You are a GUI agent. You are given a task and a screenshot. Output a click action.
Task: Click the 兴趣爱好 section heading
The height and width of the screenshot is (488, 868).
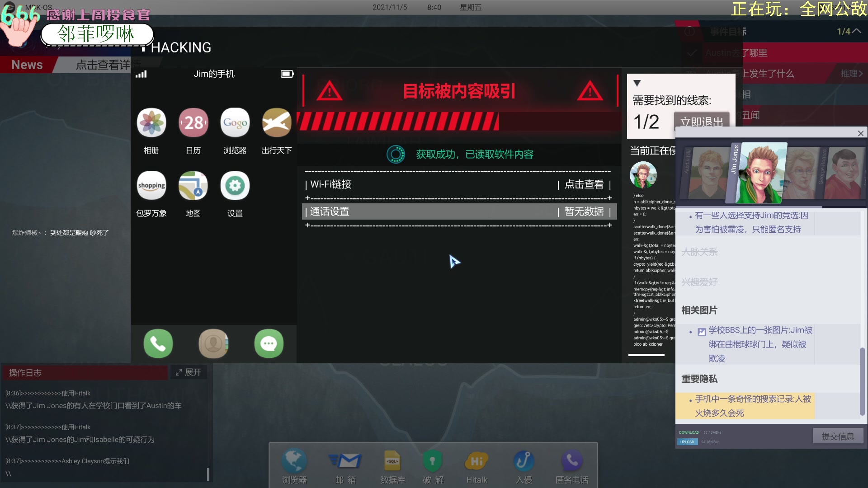point(699,282)
